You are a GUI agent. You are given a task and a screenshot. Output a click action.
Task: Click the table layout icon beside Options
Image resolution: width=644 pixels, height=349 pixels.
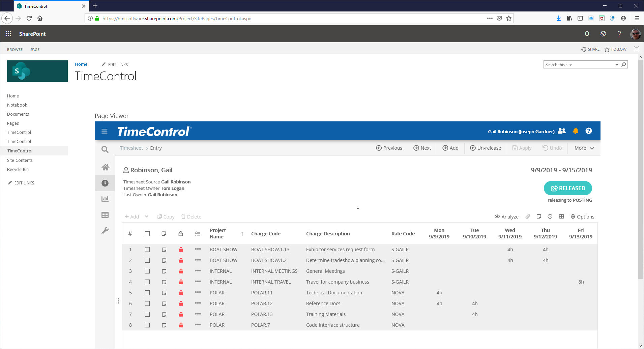coord(561,216)
